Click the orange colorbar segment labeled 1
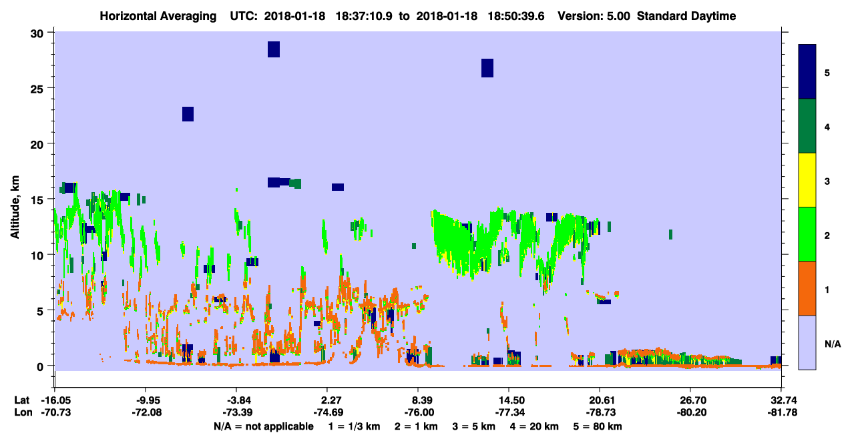 pos(807,288)
